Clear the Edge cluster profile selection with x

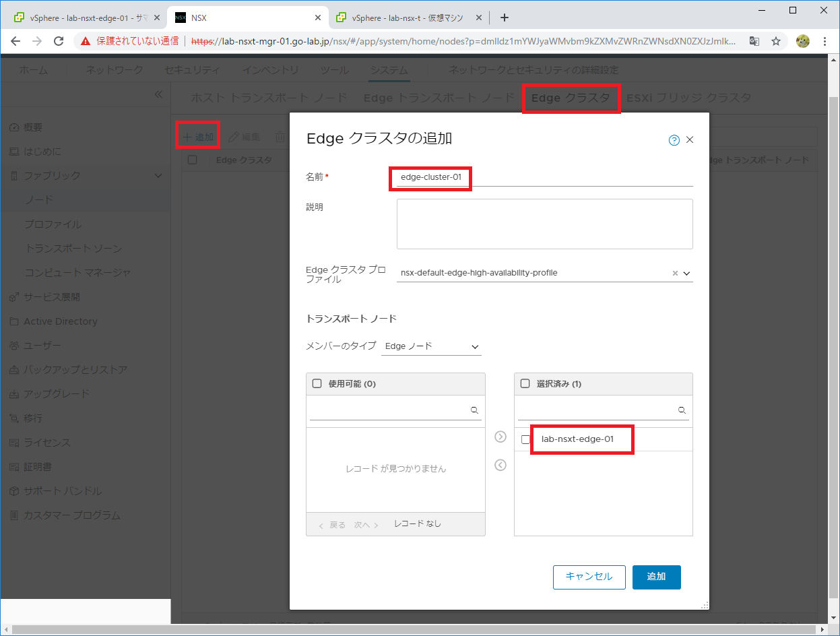click(675, 273)
